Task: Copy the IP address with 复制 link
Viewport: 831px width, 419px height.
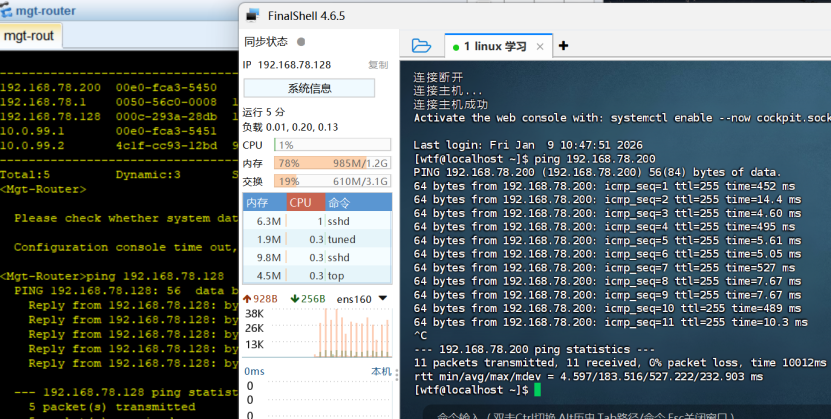Action: [378, 65]
